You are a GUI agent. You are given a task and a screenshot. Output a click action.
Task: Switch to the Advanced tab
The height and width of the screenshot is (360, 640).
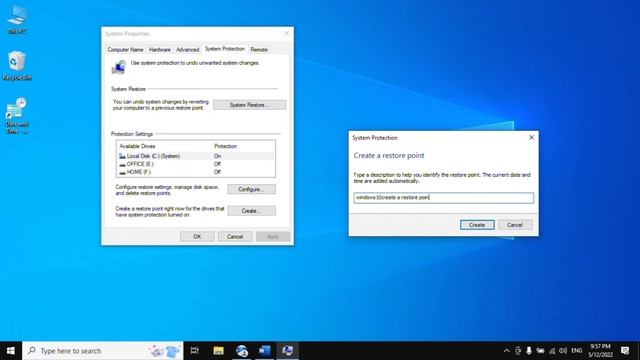(x=187, y=49)
